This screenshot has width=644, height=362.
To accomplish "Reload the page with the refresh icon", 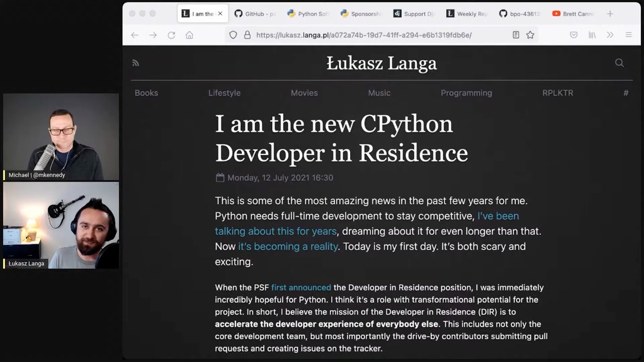I will click(x=171, y=35).
